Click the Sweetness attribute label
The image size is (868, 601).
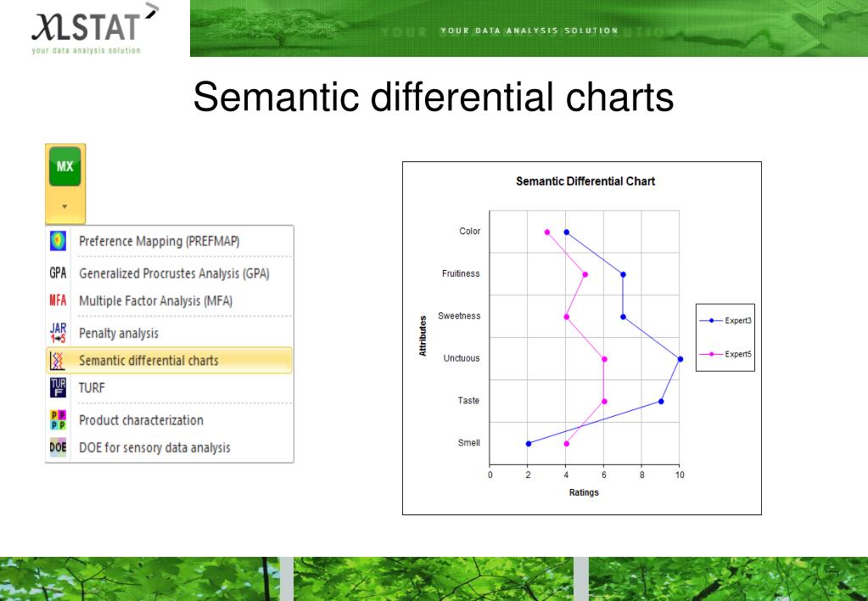(x=459, y=316)
